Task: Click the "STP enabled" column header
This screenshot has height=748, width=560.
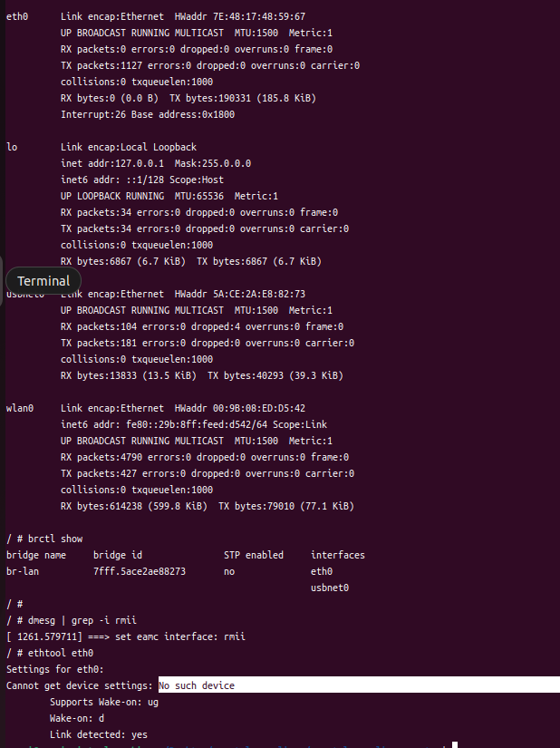Action: 254,555
